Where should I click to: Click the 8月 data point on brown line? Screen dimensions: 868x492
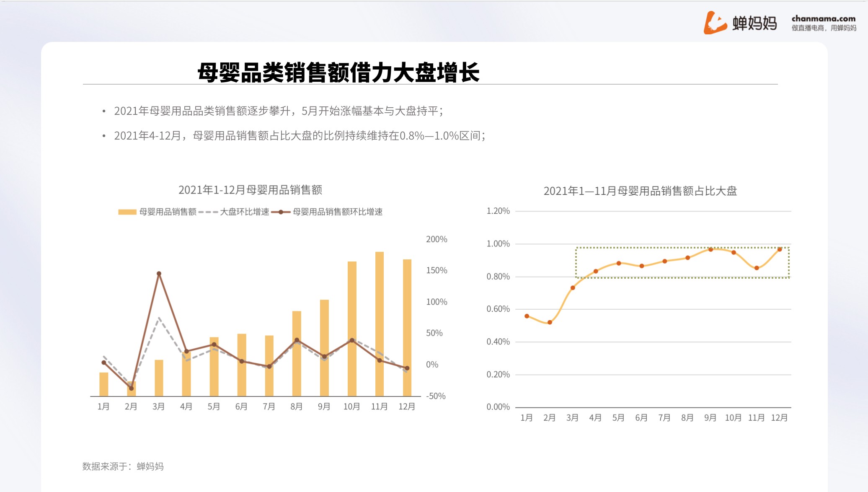(x=297, y=340)
